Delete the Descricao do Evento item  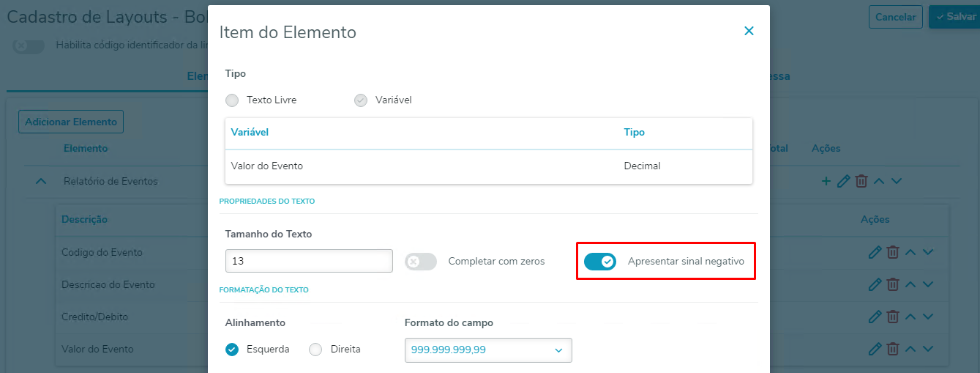pos(893,284)
